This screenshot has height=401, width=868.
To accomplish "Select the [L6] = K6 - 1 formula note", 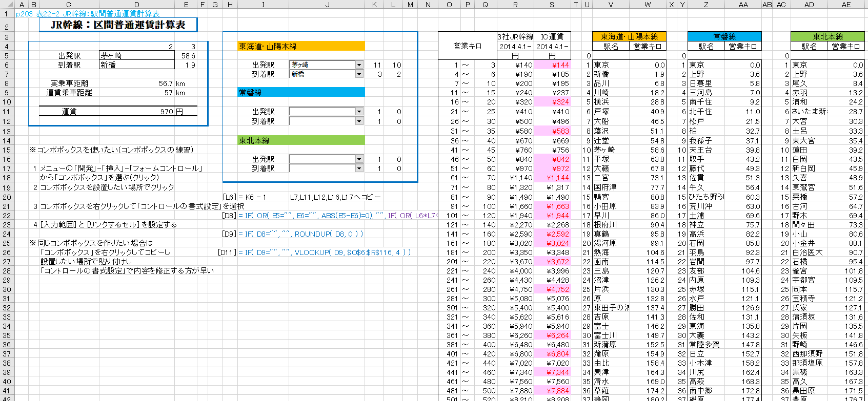I will pos(244,197).
